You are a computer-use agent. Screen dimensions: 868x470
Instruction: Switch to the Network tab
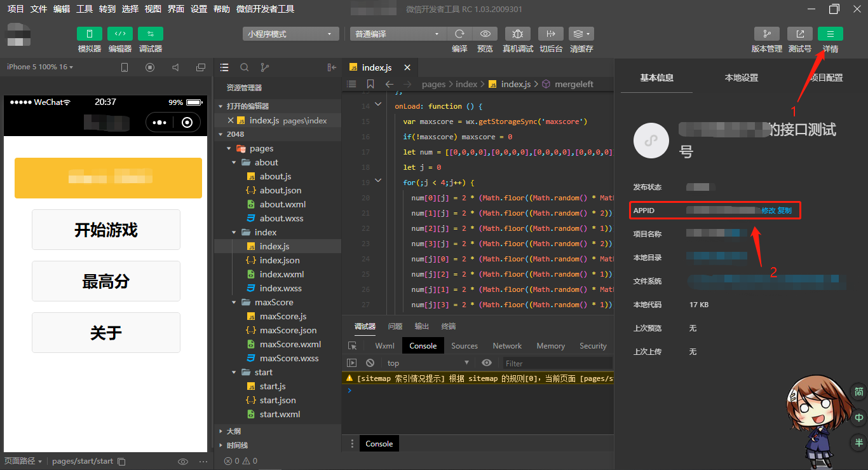point(507,346)
